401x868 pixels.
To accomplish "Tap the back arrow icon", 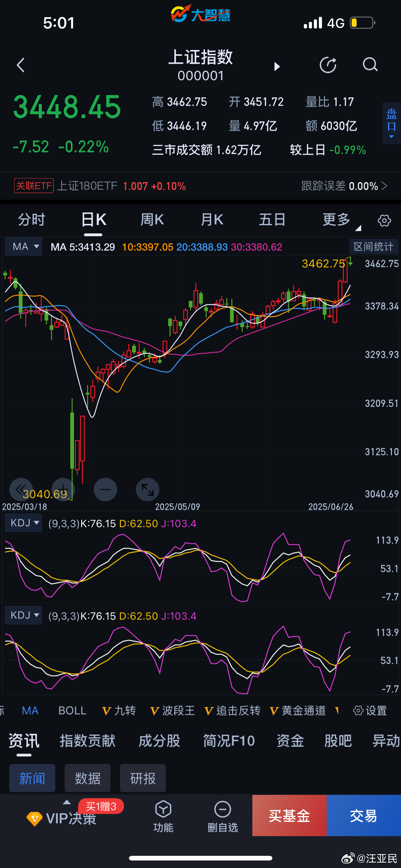I will click(21, 65).
